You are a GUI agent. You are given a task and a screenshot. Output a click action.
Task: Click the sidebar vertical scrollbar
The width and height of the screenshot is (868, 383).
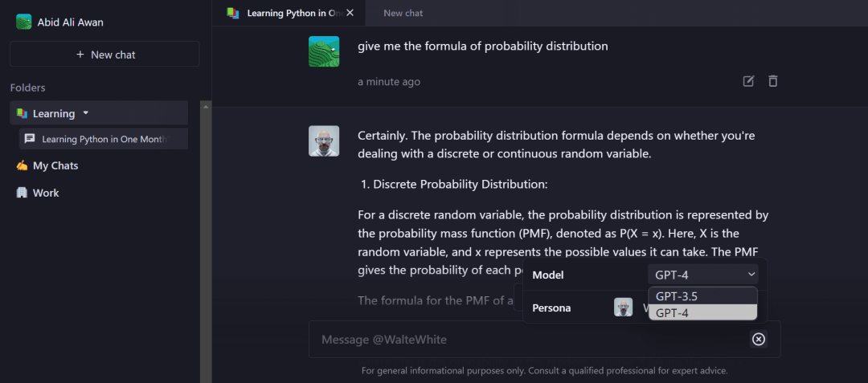coord(206,241)
